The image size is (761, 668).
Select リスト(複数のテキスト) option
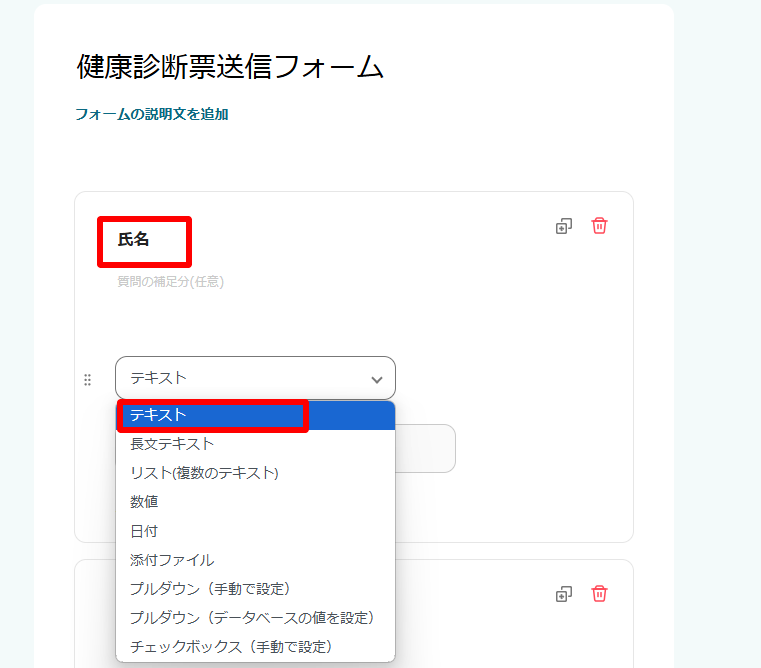pyautogui.click(x=255, y=473)
